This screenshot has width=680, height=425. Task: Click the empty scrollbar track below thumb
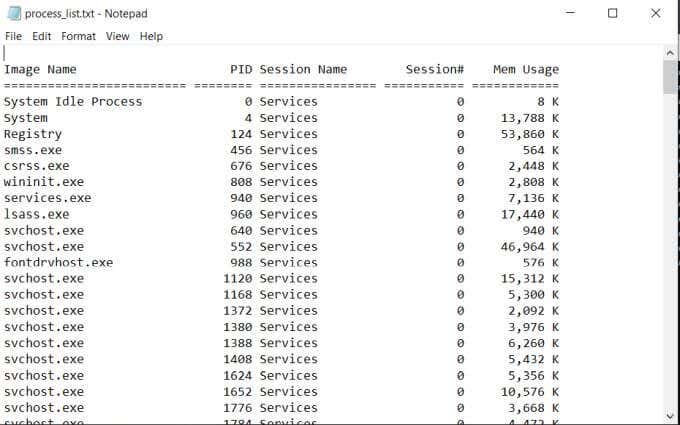pos(670,250)
